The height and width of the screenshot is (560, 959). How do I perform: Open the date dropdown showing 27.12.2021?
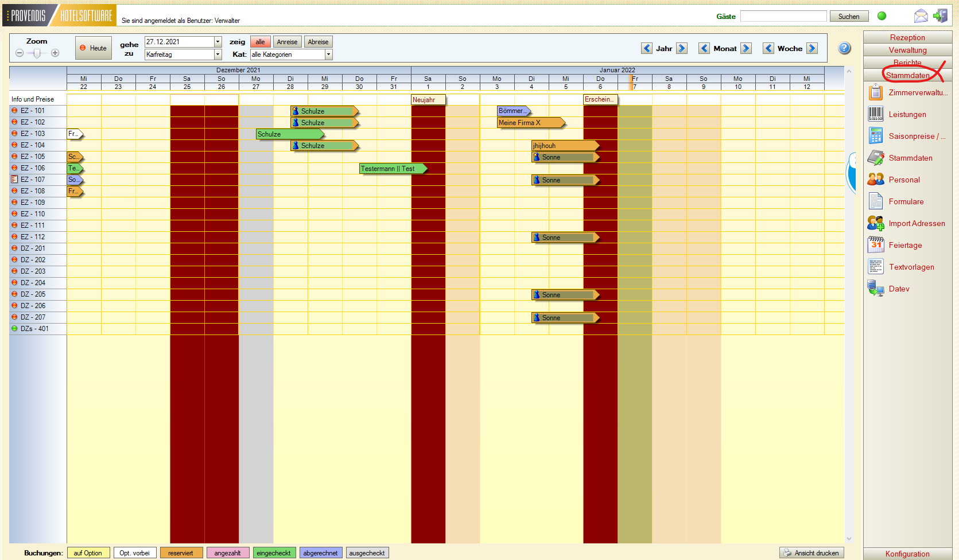218,42
